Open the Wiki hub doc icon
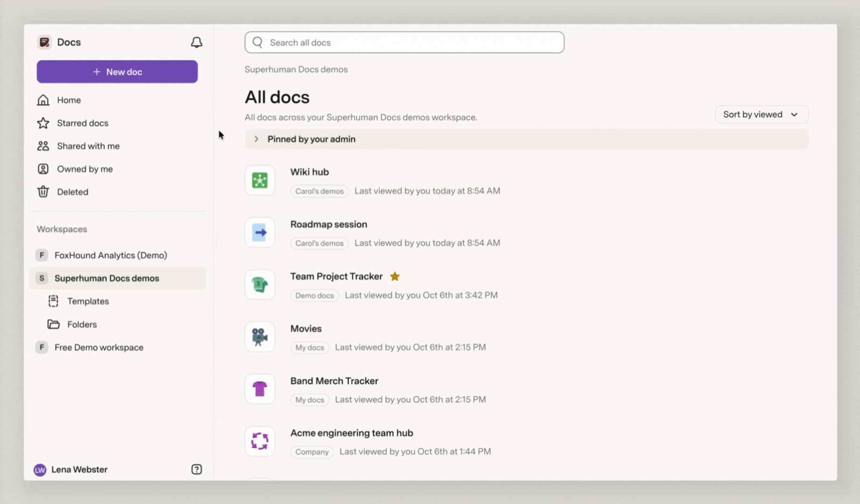This screenshot has width=860, height=504. (x=260, y=180)
